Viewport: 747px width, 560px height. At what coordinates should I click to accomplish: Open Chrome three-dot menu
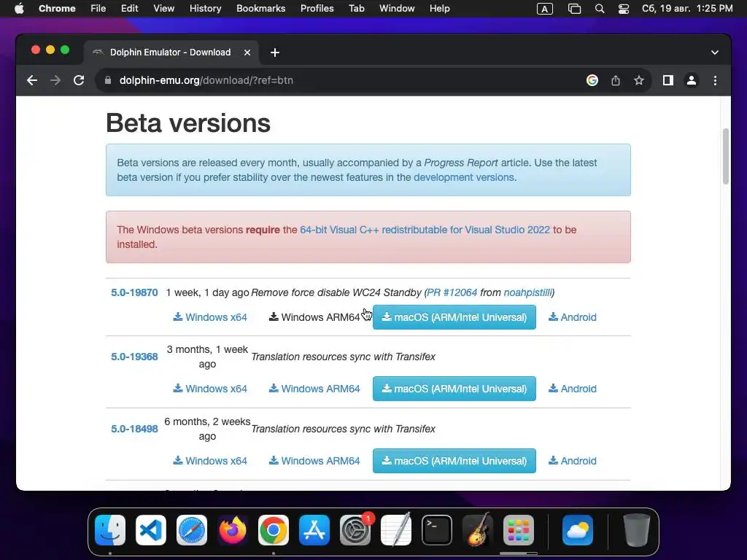click(x=715, y=80)
